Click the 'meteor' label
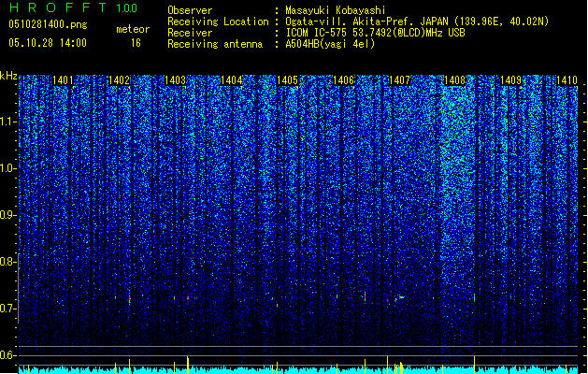 pos(133,29)
